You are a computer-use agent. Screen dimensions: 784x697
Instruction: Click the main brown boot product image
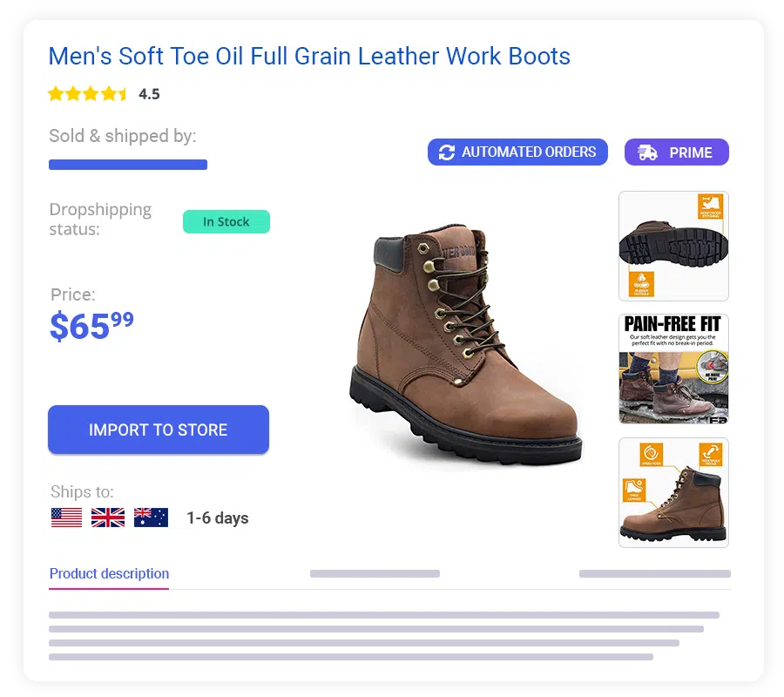465,345
